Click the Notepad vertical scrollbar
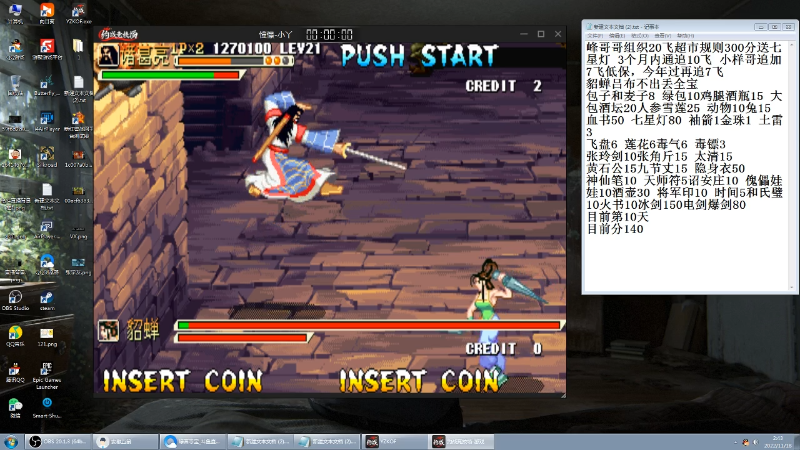The height and width of the screenshot is (450, 800). pyautogui.click(x=792, y=166)
